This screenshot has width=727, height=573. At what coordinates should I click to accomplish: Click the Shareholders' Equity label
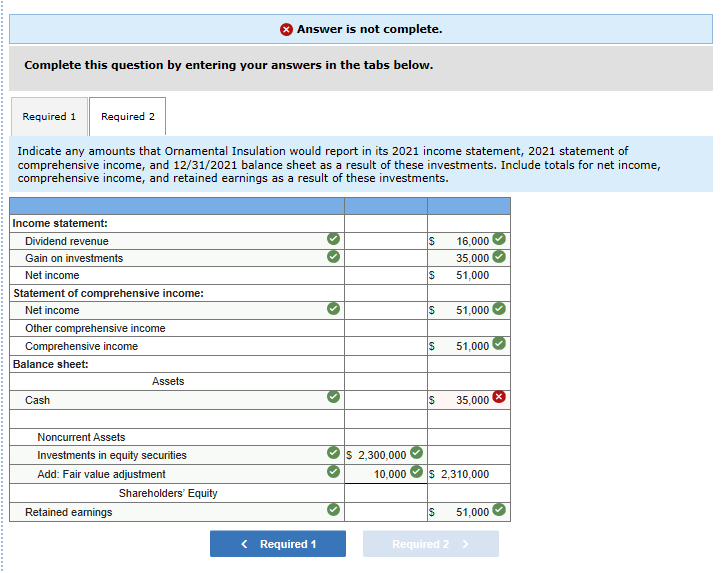click(168, 493)
